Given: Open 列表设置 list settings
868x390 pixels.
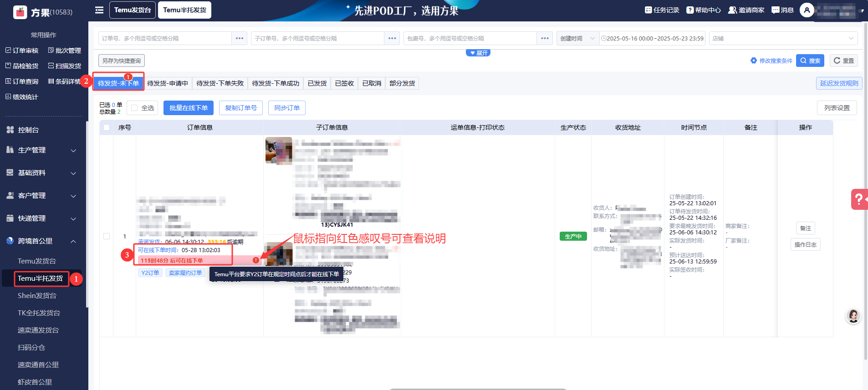Looking at the screenshot, I should pos(837,108).
